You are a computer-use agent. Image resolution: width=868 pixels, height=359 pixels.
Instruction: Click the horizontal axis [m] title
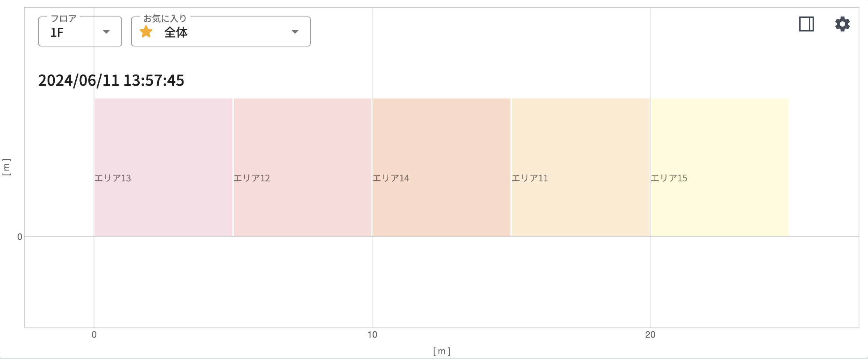point(441,351)
